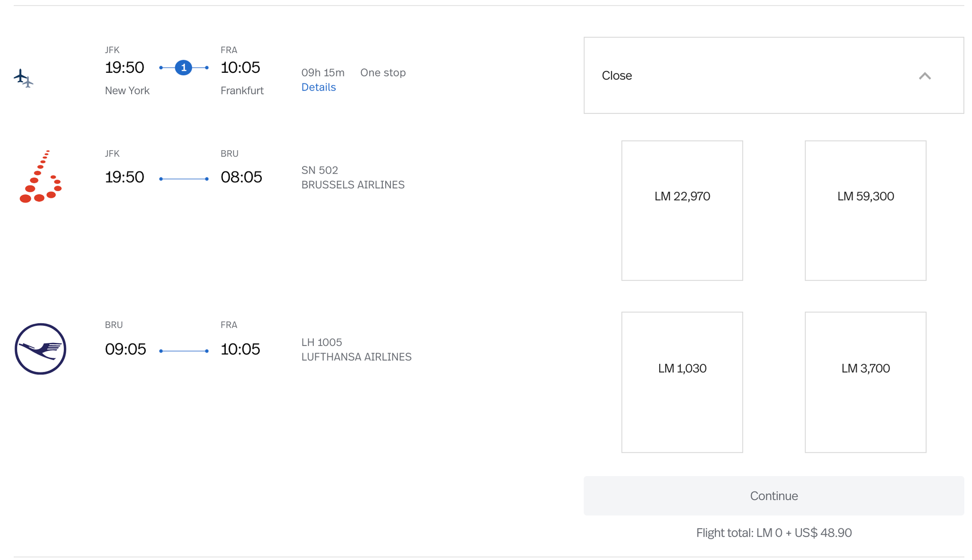Click the Lufthansa crane logo
This screenshot has width=972, height=560.
click(x=41, y=348)
